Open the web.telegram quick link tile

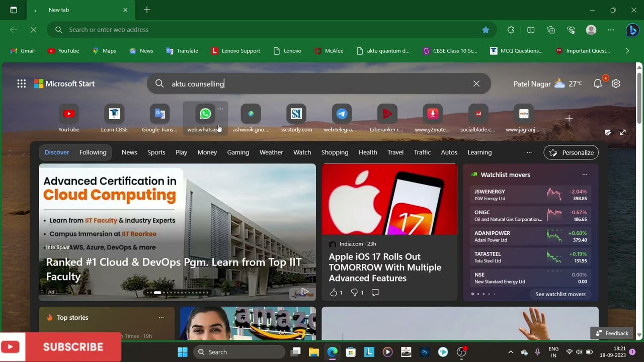[x=341, y=119]
